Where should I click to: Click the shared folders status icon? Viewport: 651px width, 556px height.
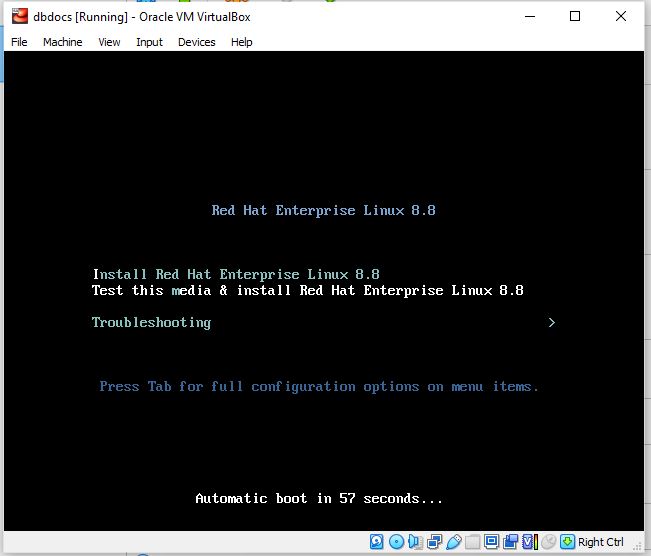click(472, 542)
